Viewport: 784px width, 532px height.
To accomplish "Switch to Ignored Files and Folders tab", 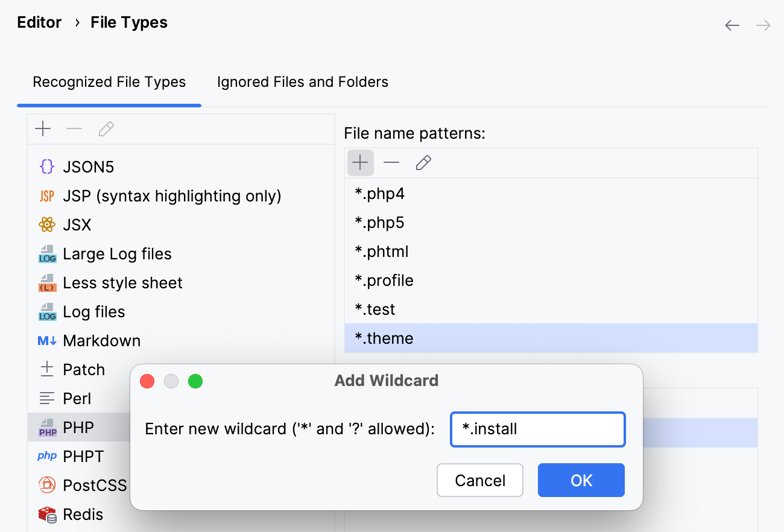I will pyautogui.click(x=302, y=81).
